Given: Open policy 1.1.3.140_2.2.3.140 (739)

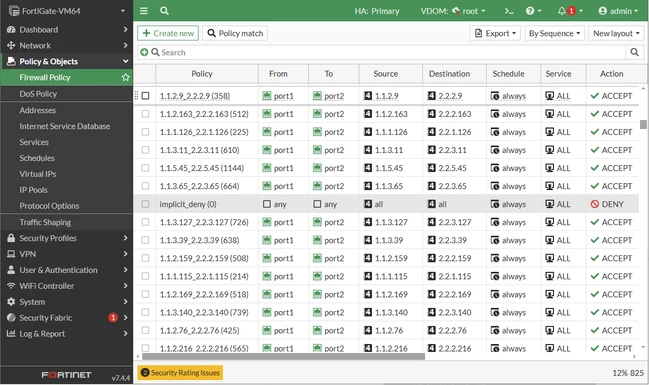Looking at the screenshot, I should [204, 313].
